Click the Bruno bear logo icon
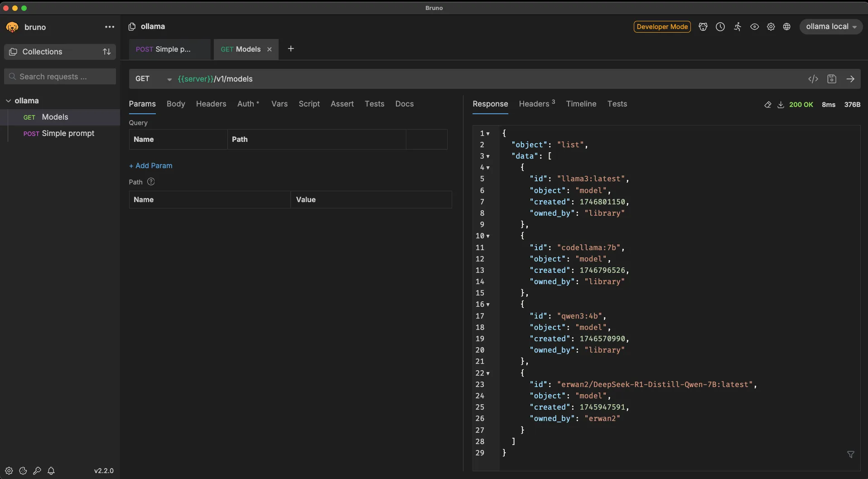The image size is (868, 479). [x=12, y=27]
